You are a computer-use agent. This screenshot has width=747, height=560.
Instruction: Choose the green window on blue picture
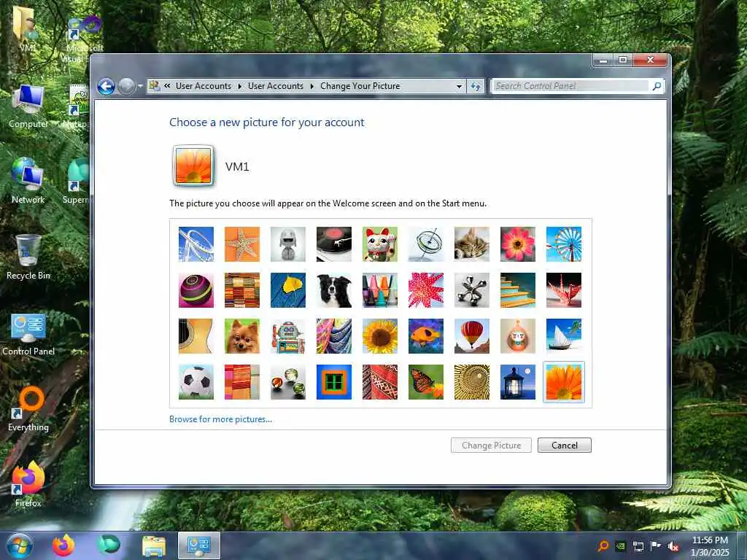(x=334, y=382)
